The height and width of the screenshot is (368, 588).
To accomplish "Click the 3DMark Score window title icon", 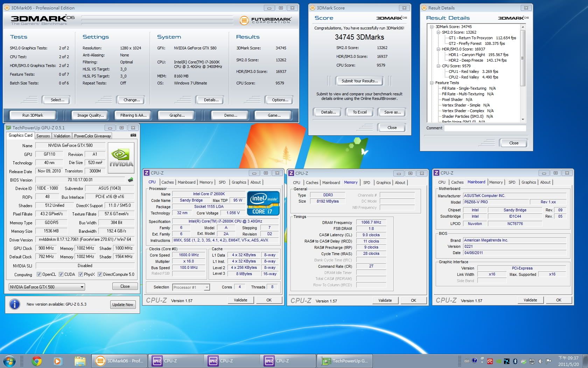I will 313,8.
